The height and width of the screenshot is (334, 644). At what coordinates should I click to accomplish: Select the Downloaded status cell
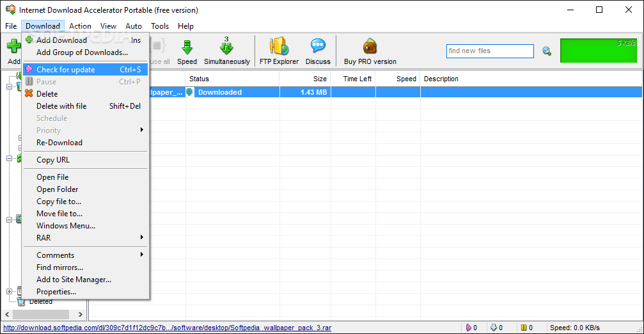232,92
